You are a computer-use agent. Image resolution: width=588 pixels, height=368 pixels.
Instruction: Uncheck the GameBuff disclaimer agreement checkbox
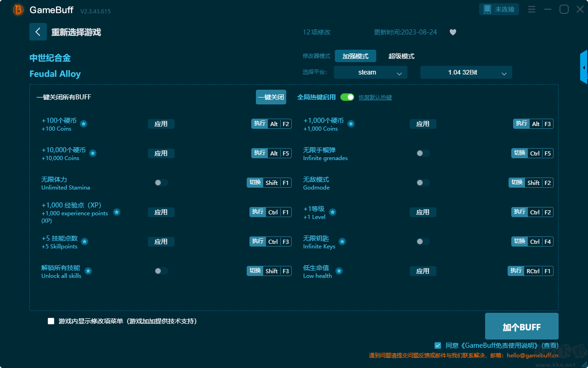[x=438, y=345]
